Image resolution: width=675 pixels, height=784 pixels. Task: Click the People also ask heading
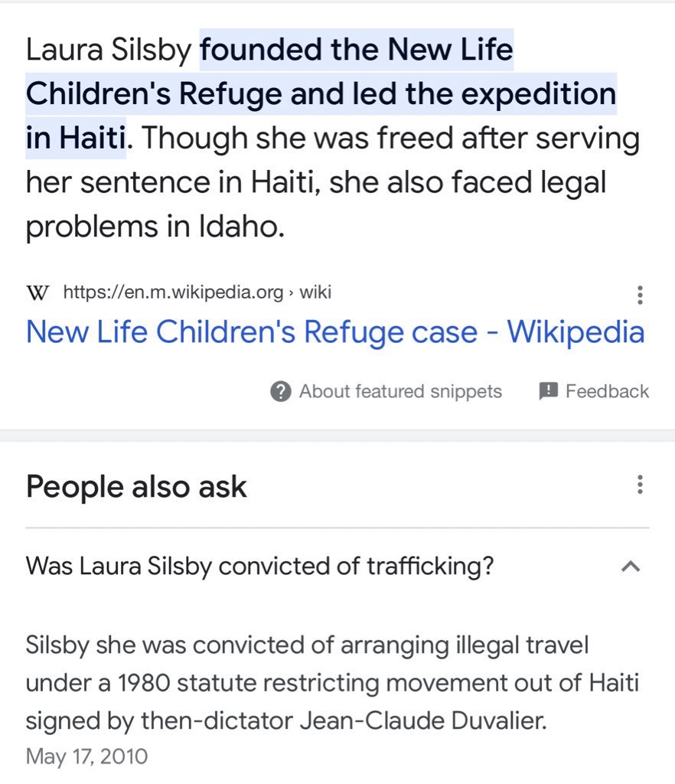(136, 487)
